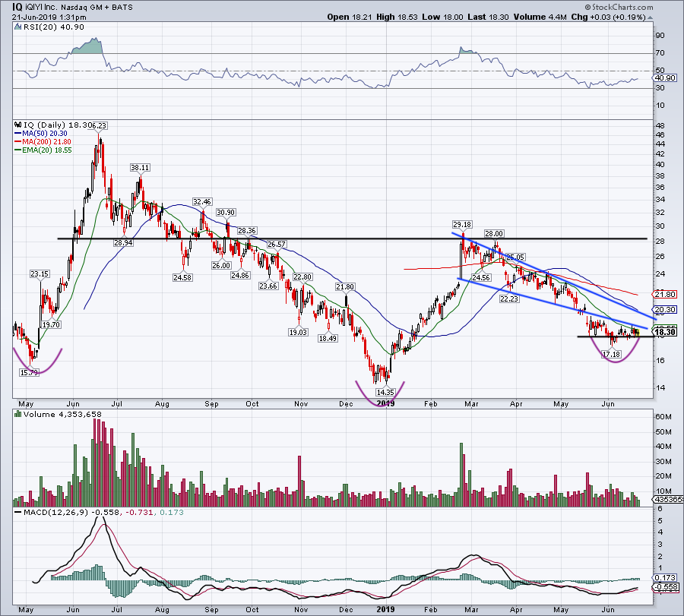Click the 2019 label on the lower time axis
This screenshot has height=616, width=684.
pyautogui.click(x=385, y=609)
